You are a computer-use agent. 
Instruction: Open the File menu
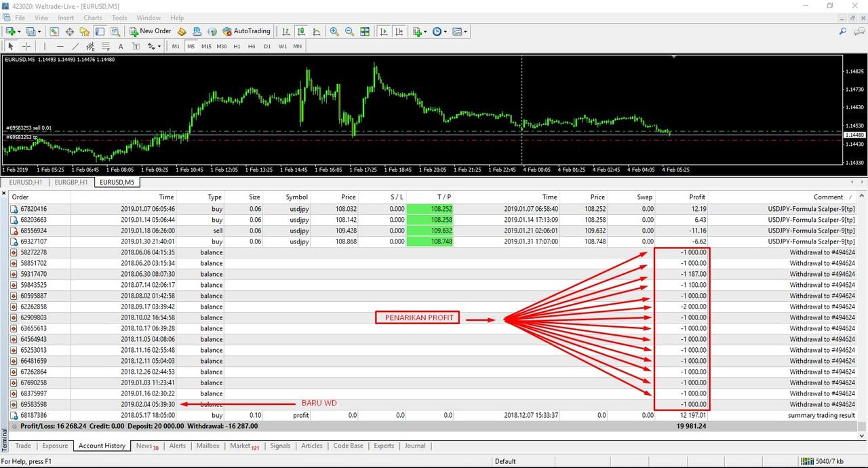(20, 18)
